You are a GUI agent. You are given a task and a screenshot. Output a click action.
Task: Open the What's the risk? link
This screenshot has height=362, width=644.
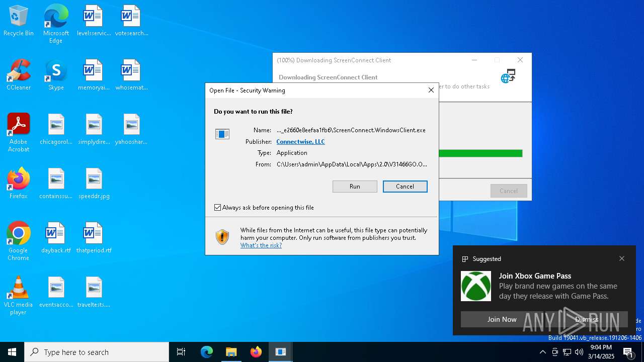pyautogui.click(x=261, y=245)
